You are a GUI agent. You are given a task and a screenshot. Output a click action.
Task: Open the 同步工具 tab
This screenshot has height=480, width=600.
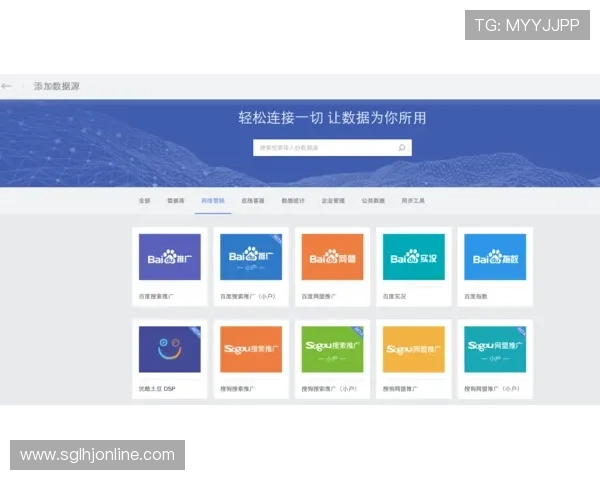(x=413, y=201)
